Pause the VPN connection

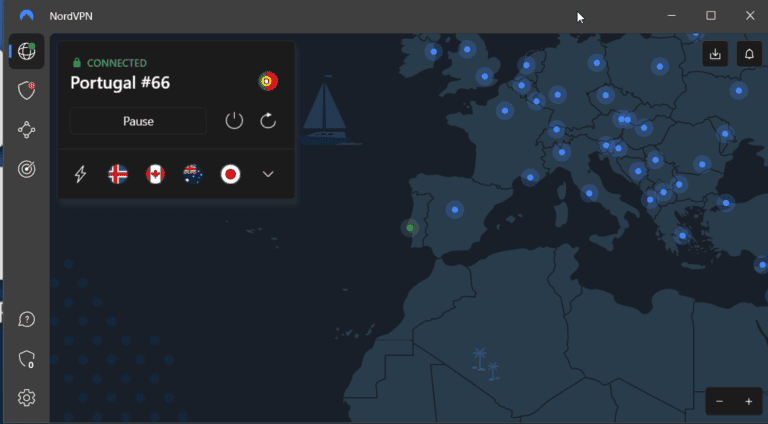click(x=138, y=121)
